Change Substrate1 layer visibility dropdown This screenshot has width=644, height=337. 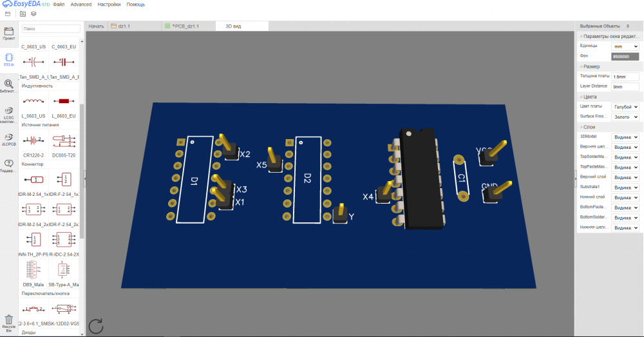click(x=625, y=187)
